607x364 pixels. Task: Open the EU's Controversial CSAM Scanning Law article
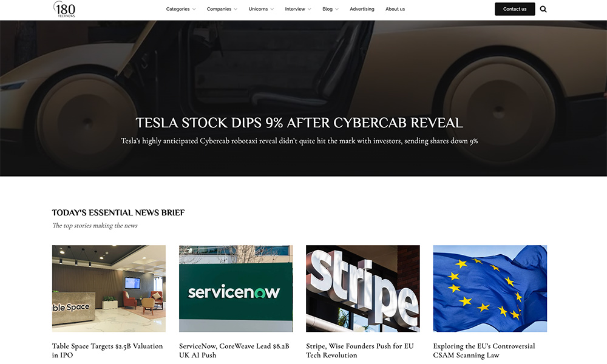point(484,351)
